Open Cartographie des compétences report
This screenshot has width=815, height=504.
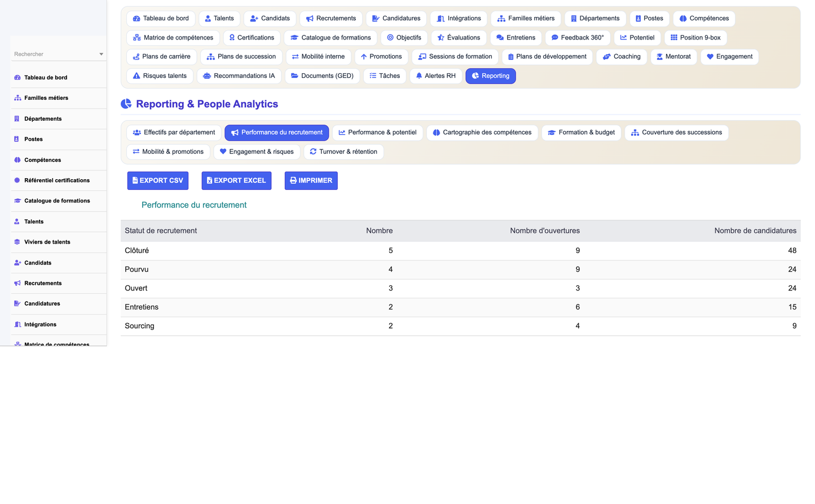click(x=482, y=132)
